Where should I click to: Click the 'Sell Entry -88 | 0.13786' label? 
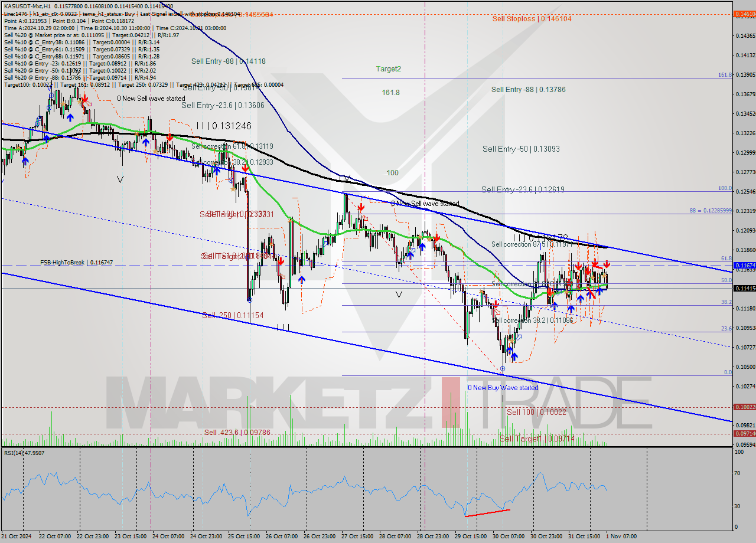[528, 90]
